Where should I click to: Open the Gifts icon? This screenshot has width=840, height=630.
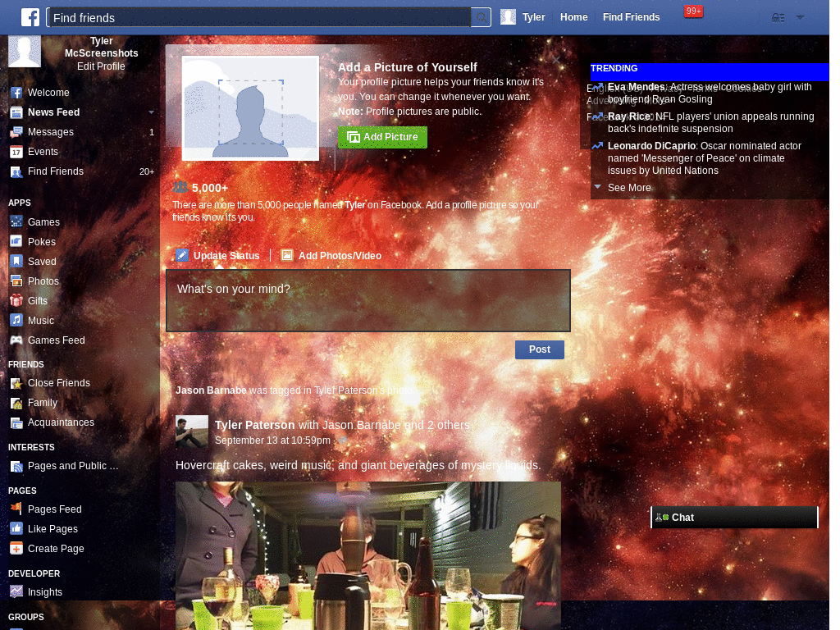click(x=16, y=300)
